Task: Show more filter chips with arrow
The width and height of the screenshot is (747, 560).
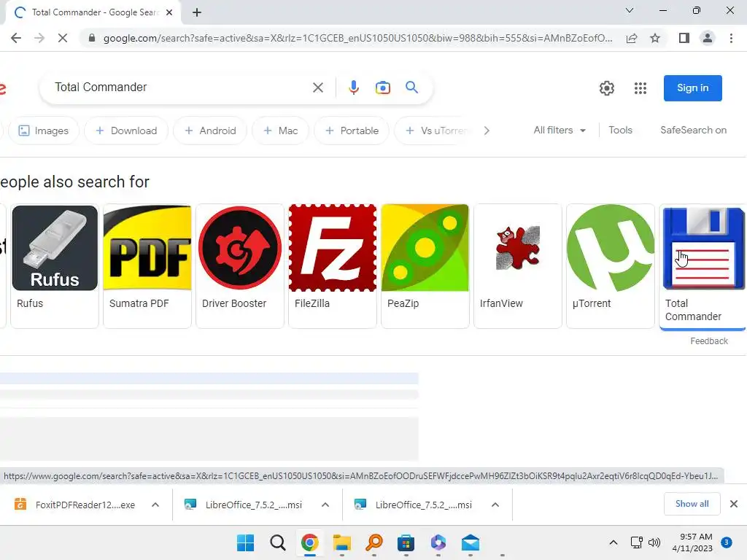Action: (x=487, y=131)
